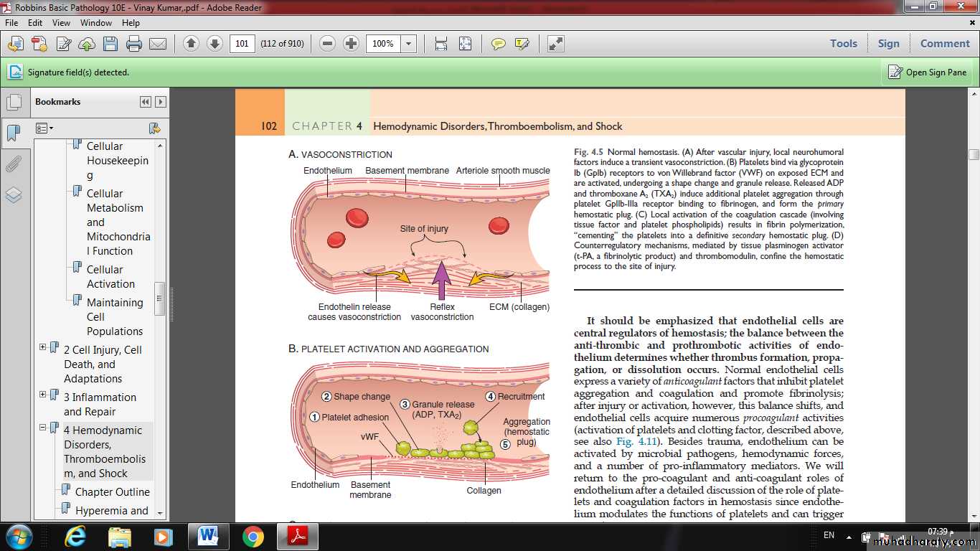The height and width of the screenshot is (551, 980).
Task: Zoom in with the plus icon
Action: pyautogui.click(x=351, y=44)
